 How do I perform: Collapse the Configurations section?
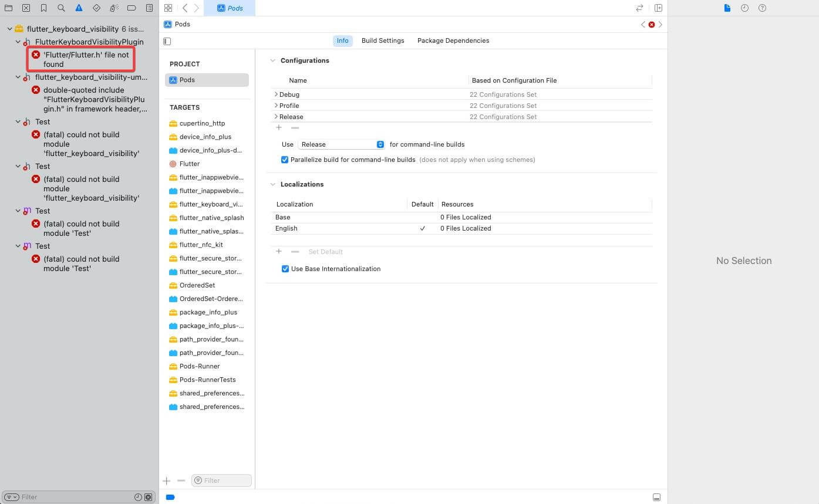[x=272, y=60]
